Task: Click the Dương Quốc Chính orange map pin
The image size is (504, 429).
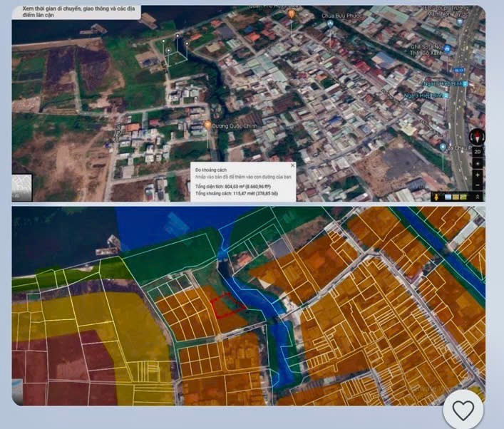Action: click(207, 126)
